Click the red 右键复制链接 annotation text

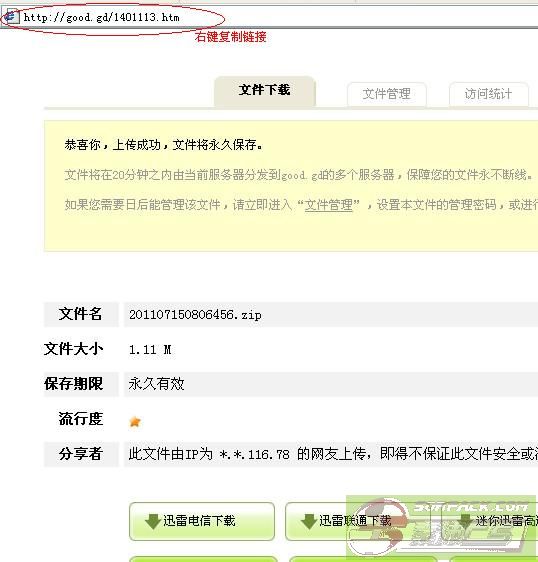coord(231,37)
